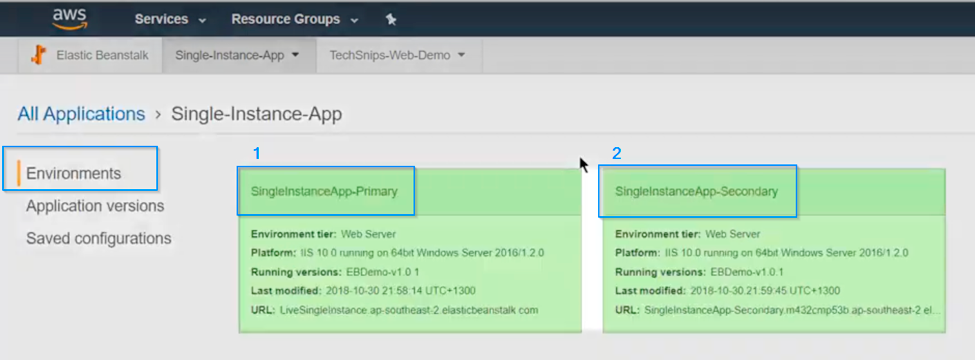The height and width of the screenshot is (360, 975).
Task: Select Application versions in the sidebar
Action: click(x=95, y=206)
